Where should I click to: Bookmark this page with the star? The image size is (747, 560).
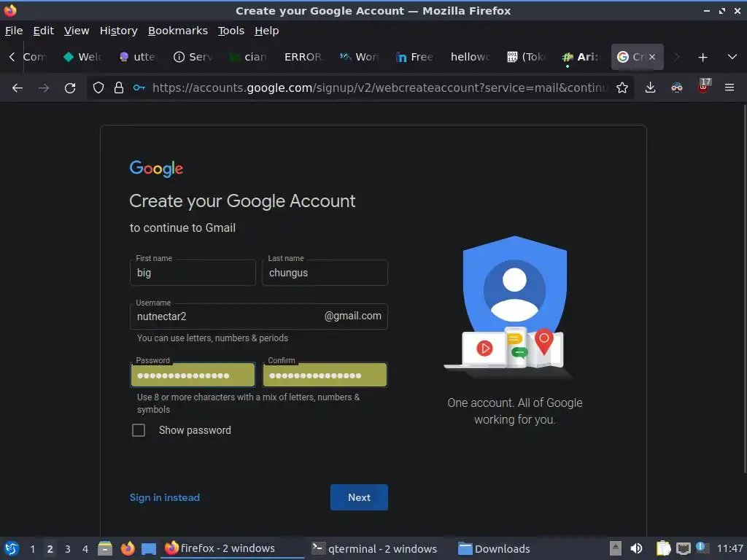click(622, 87)
